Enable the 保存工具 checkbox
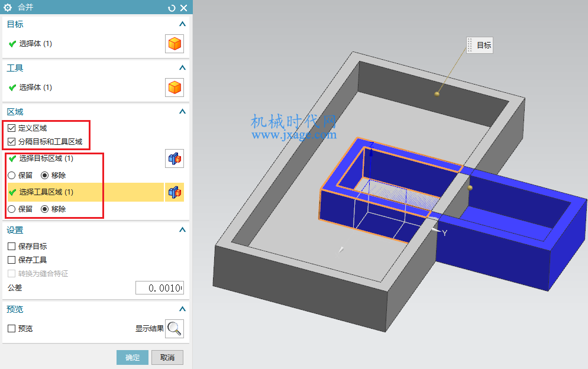The width and height of the screenshot is (588, 369). [12, 260]
